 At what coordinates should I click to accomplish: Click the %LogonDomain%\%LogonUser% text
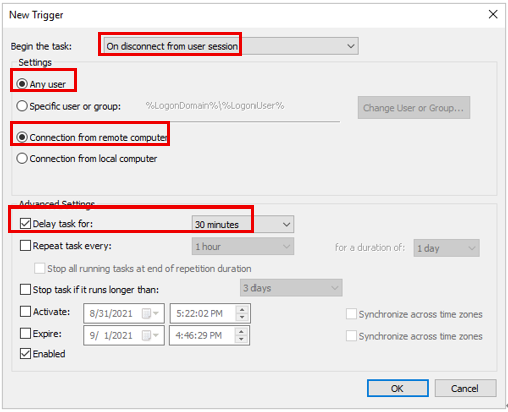pos(215,106)
